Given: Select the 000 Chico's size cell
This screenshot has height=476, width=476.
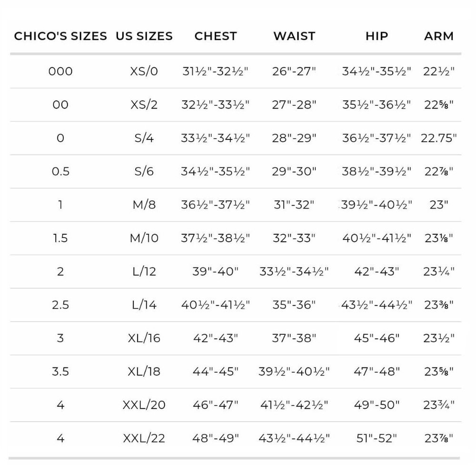Looking at the screenshot, I should point(60,71).
